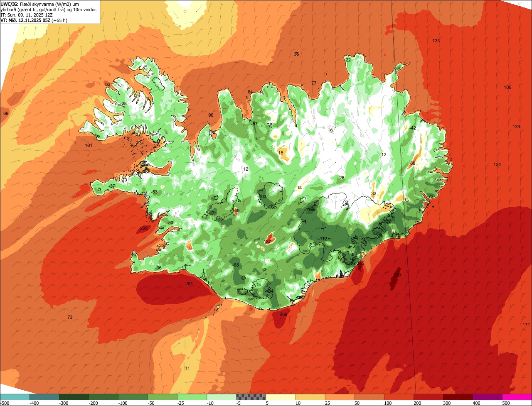Select the legend swatch between -50 and -25

162,397
